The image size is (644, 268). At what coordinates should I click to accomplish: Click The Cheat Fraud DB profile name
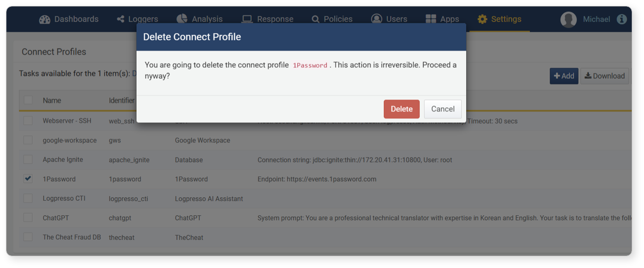[72, 237]
